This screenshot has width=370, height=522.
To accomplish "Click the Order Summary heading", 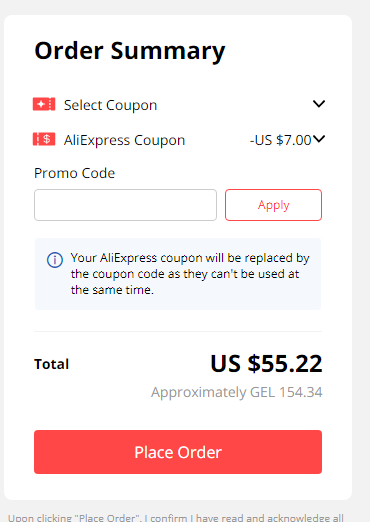I will tap(130, 51).
